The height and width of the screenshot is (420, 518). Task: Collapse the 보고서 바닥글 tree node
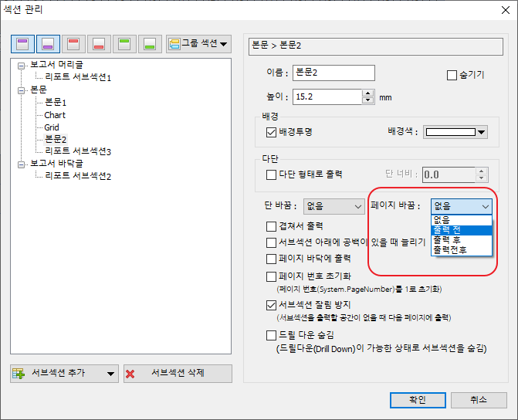21,164
